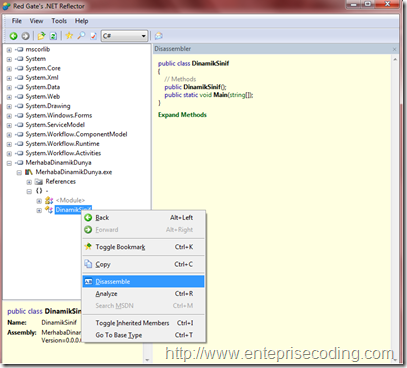The image size is (407, 368).
Task: Click the Expand Methods link
Action: pos(182,115)
